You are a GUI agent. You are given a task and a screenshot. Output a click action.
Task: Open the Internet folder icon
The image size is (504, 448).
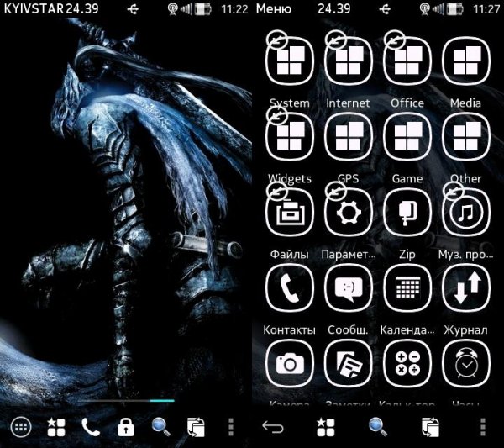click(x=349, y=61)
